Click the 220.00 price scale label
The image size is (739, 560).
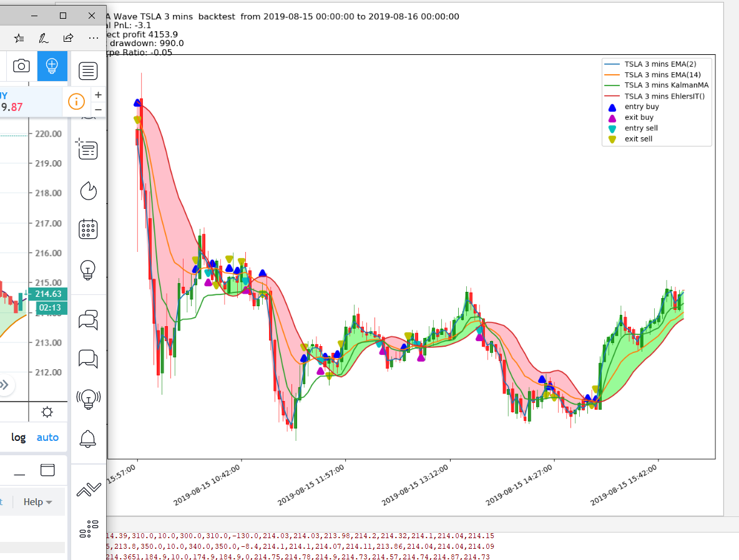tap(49, 133)
